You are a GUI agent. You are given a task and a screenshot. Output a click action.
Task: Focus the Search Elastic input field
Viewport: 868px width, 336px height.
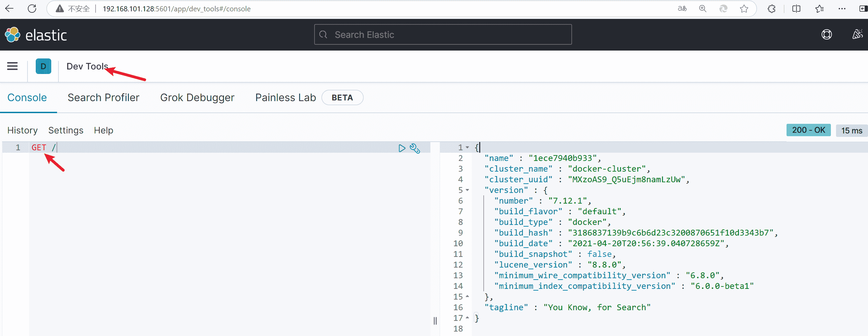(443, 35)
